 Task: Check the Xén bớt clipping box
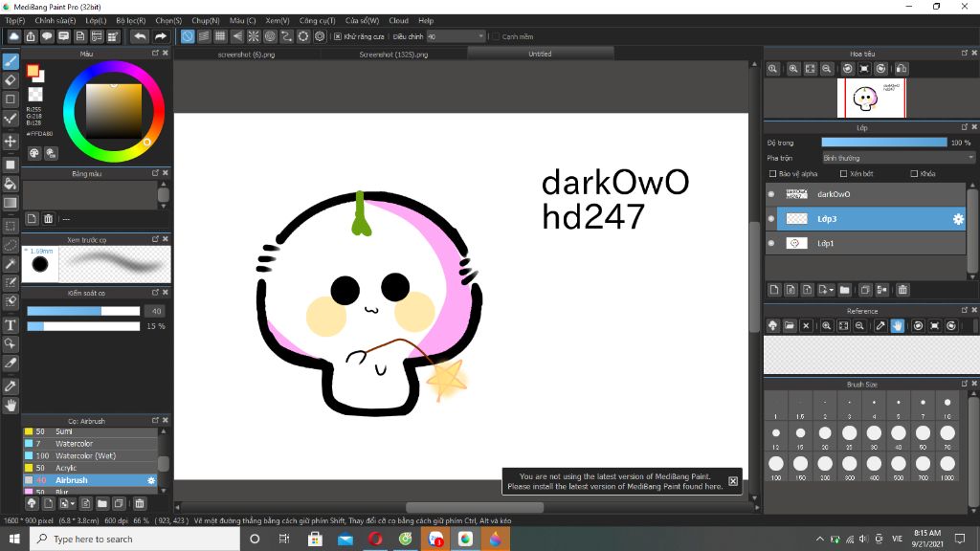(x=843, y=174)
